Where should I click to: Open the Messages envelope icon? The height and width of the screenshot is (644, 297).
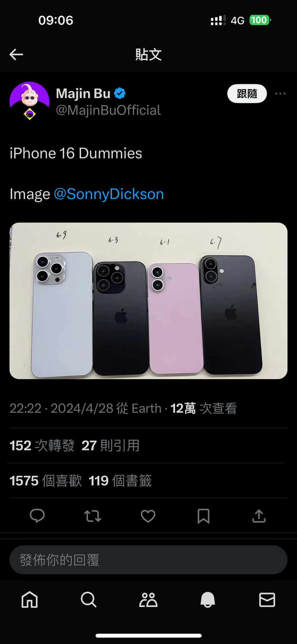267,600
